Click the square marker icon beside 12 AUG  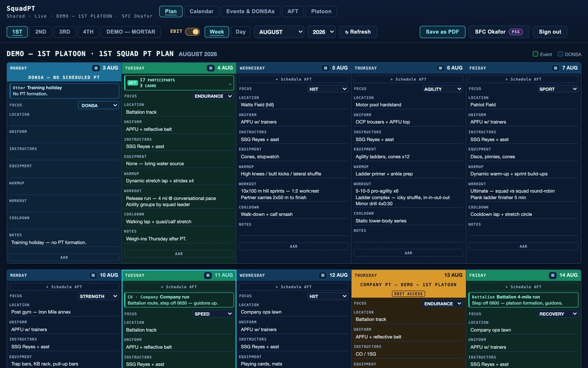point(323,275)
